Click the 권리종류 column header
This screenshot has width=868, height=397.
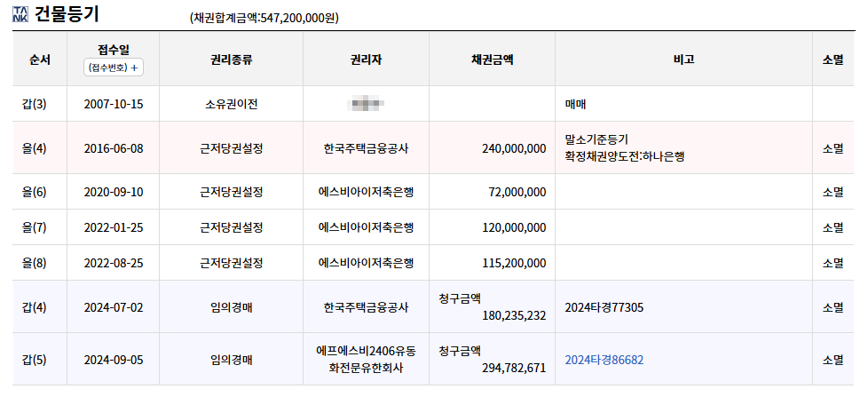(231, 60)
